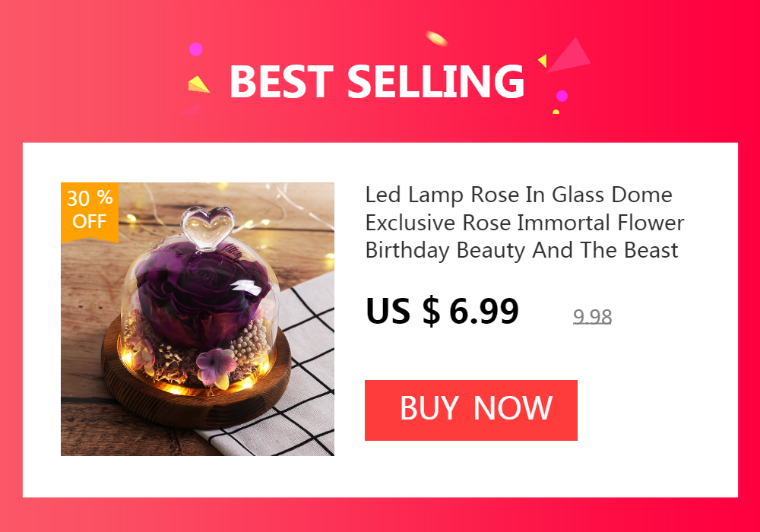
Task: Click the orange 30% OFF badge
Action: tap(90, 211)
